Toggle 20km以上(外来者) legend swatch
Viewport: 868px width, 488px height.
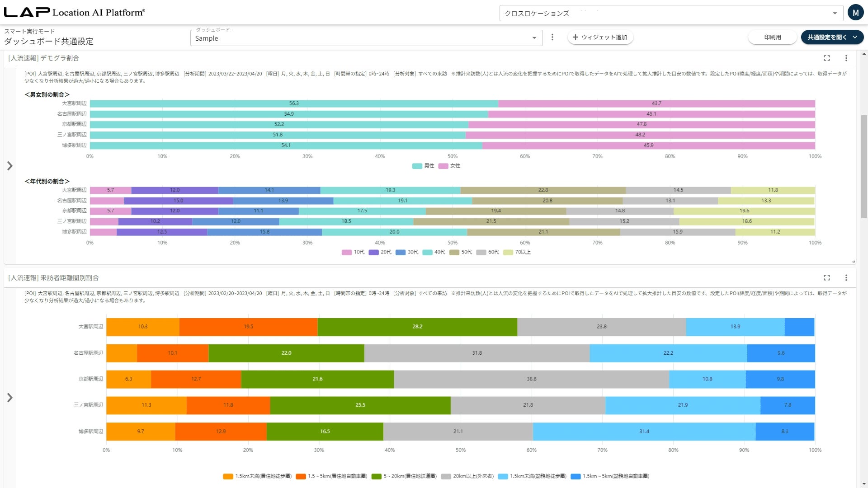(446, 476)
